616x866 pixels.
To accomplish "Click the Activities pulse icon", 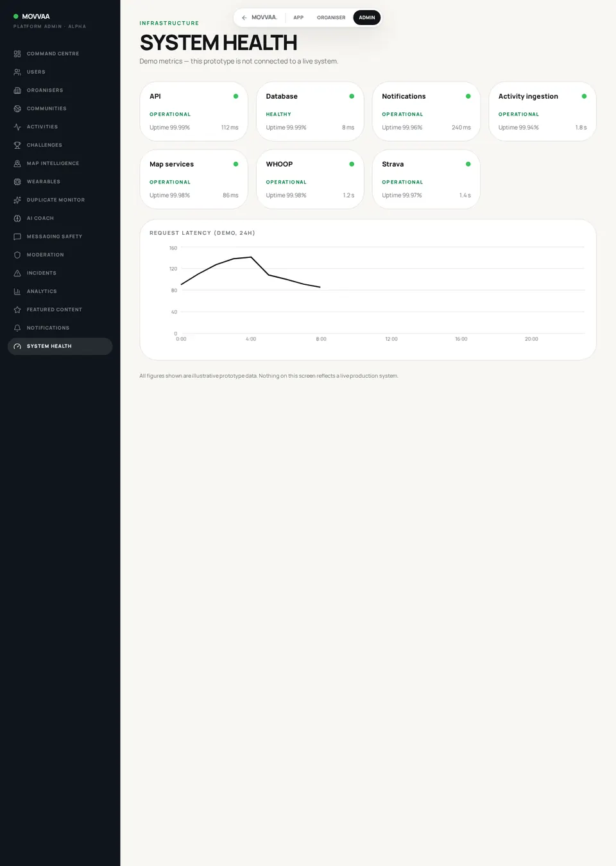I will tap(17, 127).
